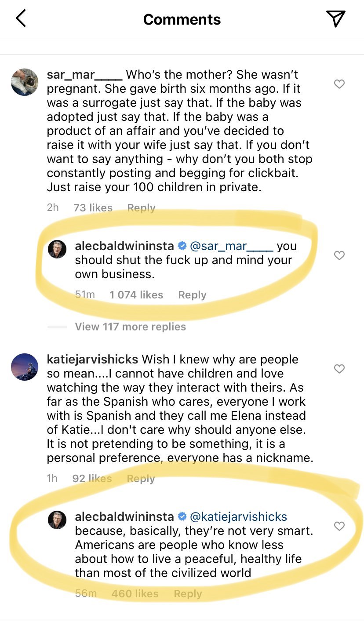The height and width of the screenshot is (625, 364).
Task: Expand View 117 more replies
Action: tap(130, 327)
